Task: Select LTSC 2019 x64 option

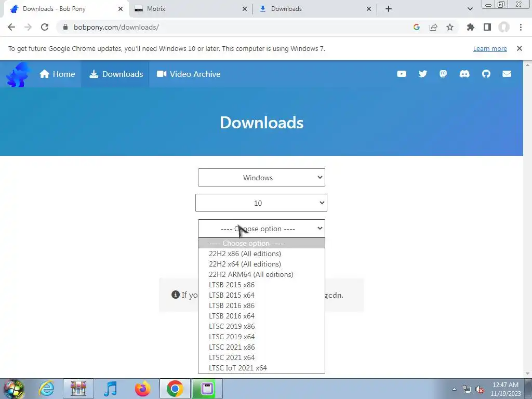Action: (261, 337)
